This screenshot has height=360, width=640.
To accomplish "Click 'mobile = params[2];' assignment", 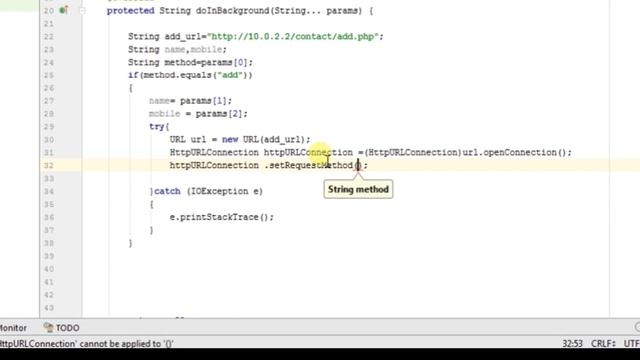I will click(x=198, y=113).
